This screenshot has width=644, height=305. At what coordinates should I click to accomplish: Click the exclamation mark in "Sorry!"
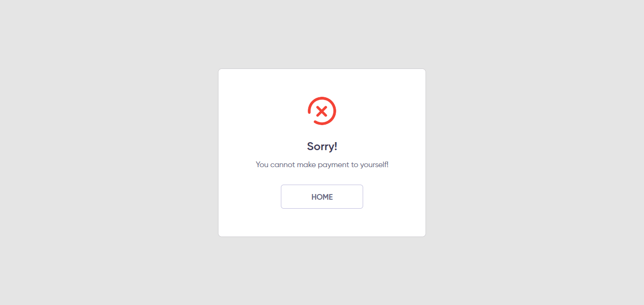(336, 146)
